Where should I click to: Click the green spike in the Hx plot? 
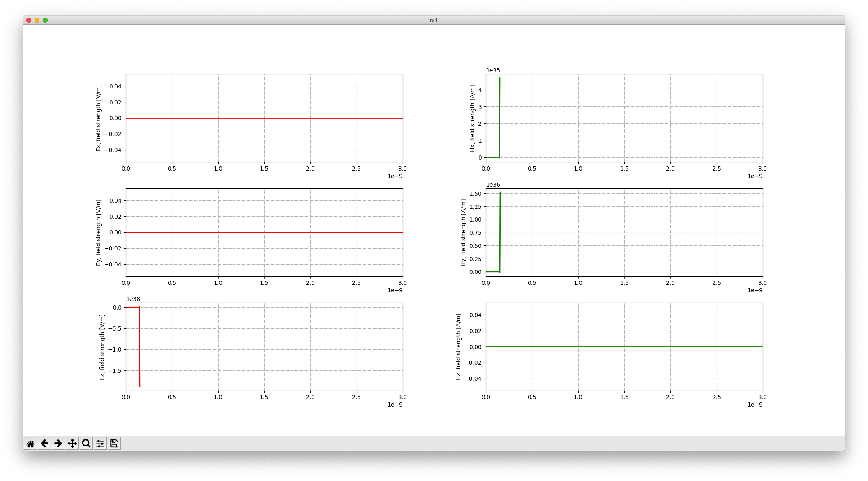499,115
